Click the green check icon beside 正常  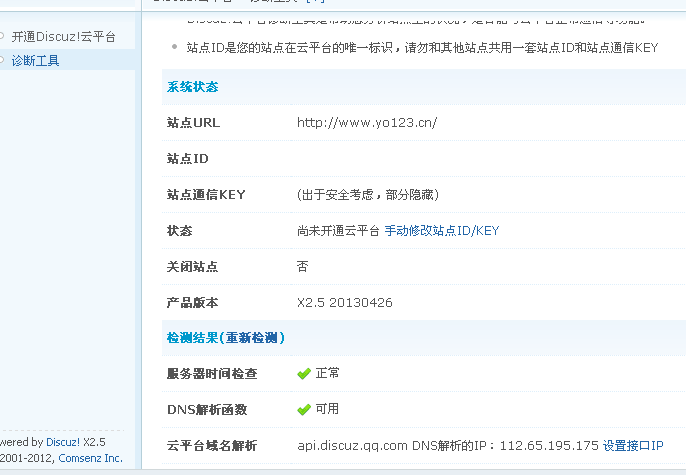click(304, 374)
